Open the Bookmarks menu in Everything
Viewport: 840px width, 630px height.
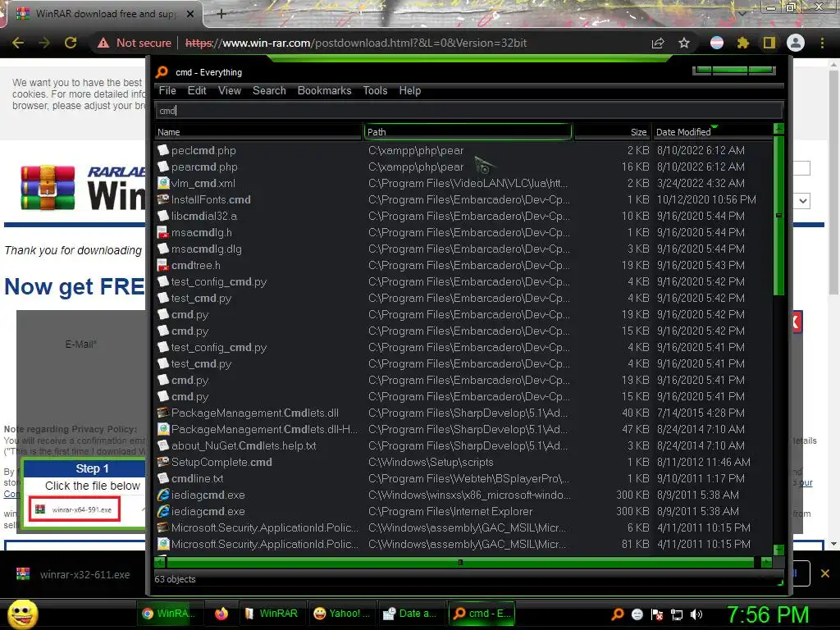point(324,90)
